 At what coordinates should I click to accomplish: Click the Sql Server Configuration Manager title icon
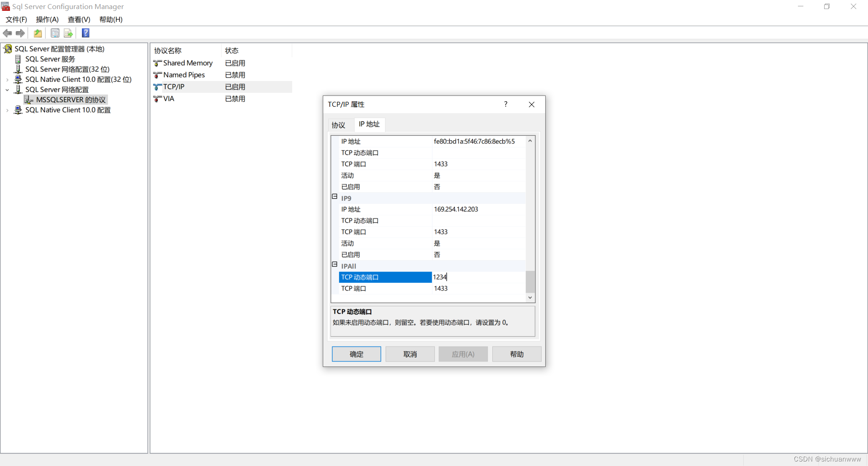(x=5, y=6)
